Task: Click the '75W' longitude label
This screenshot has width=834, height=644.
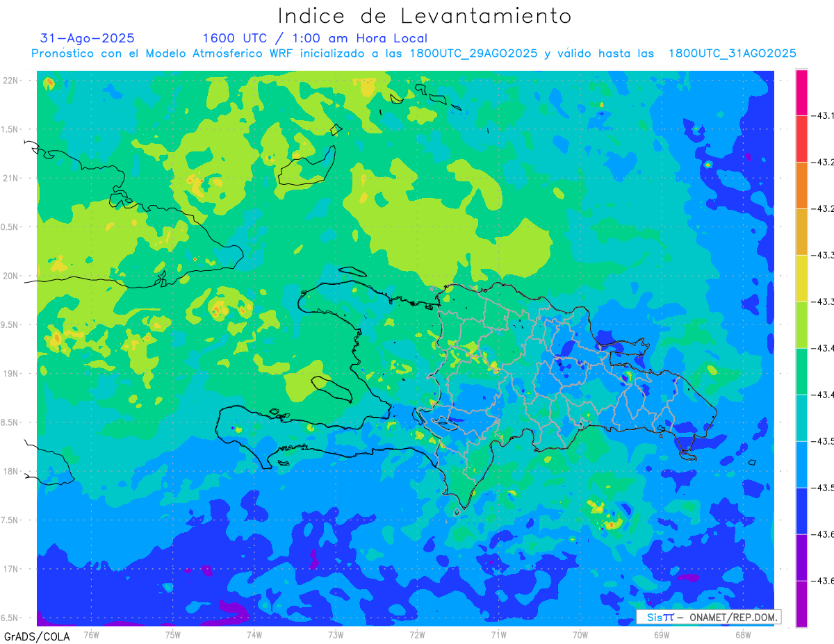Action: point(173,634)
